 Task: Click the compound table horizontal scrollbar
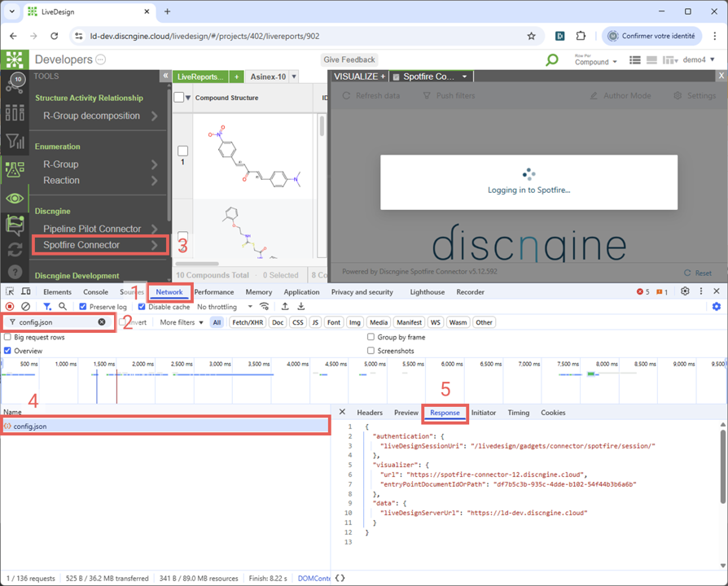click(x=197, y=264)
